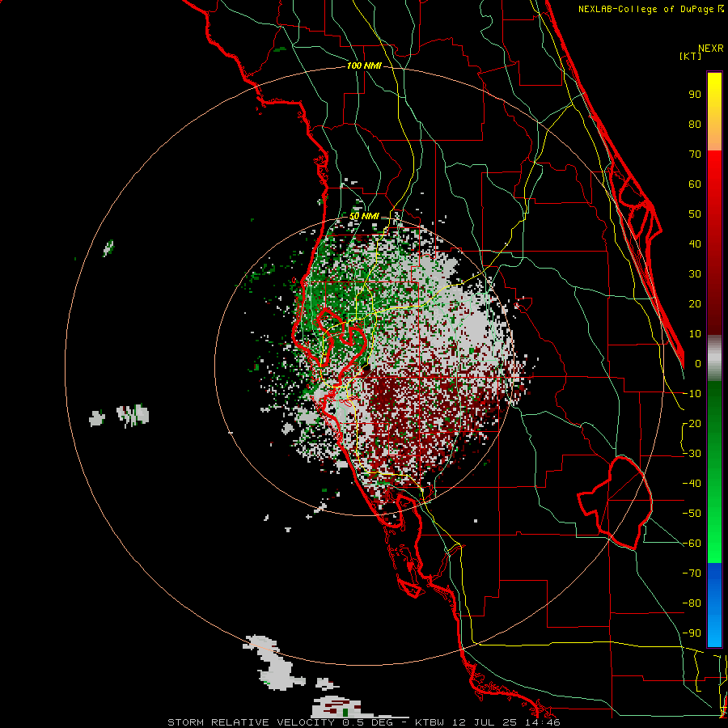728x728 pixels.
Task: Click the 40 value on the color scale
Action: 695,244
